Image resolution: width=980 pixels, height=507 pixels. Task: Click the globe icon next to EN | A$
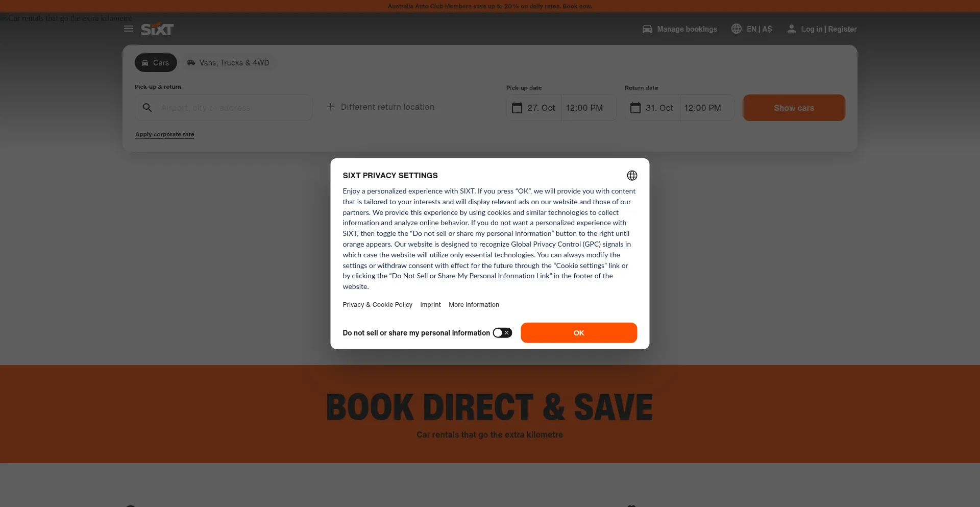coord(736,29)
